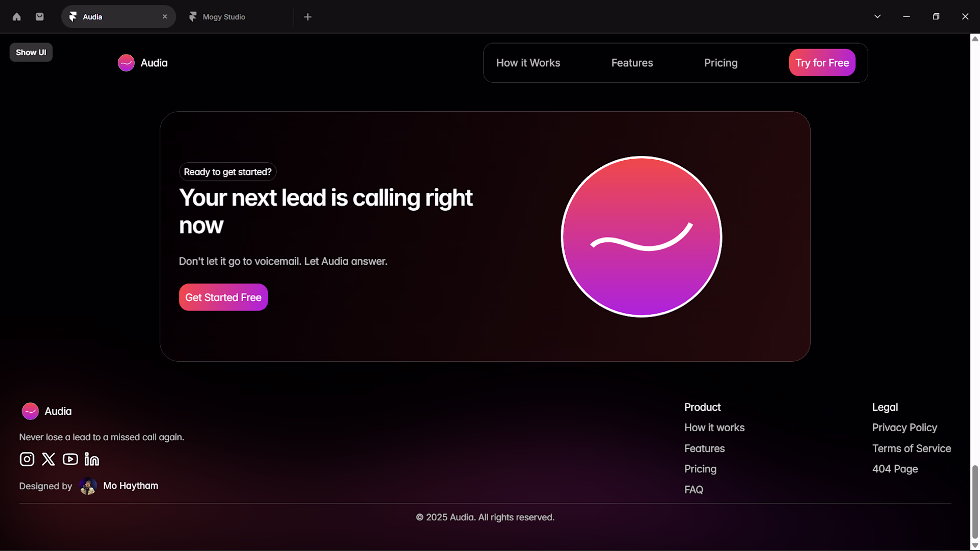
Task: Click Mo Haytham designer avatar
Action: tap(88, 486)
